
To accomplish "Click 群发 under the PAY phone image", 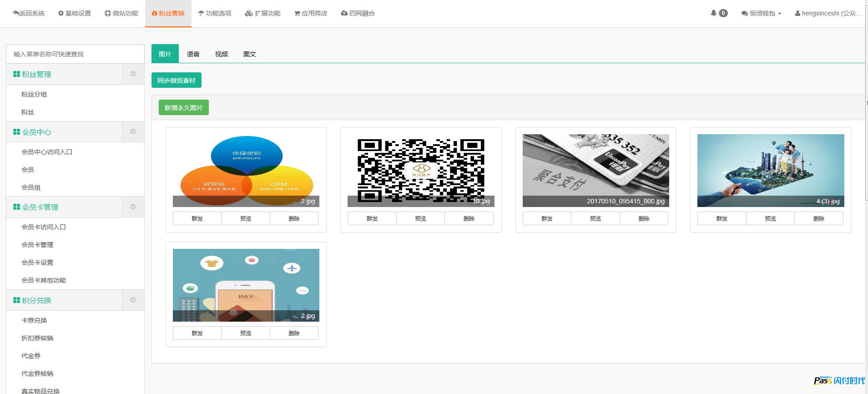I will click(197, 333).
